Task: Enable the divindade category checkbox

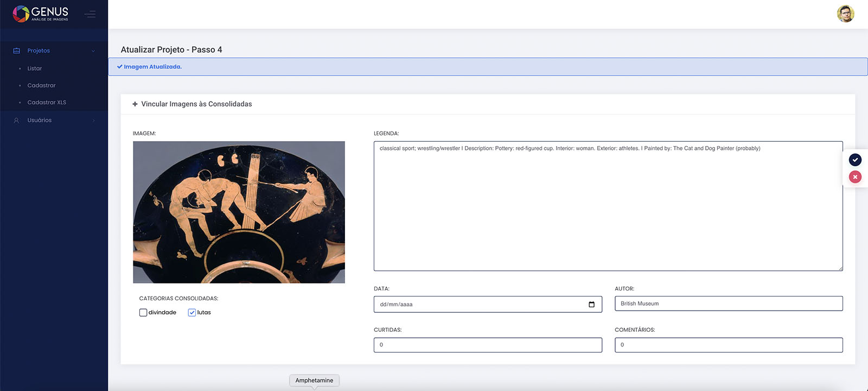Action: point(143,313)
